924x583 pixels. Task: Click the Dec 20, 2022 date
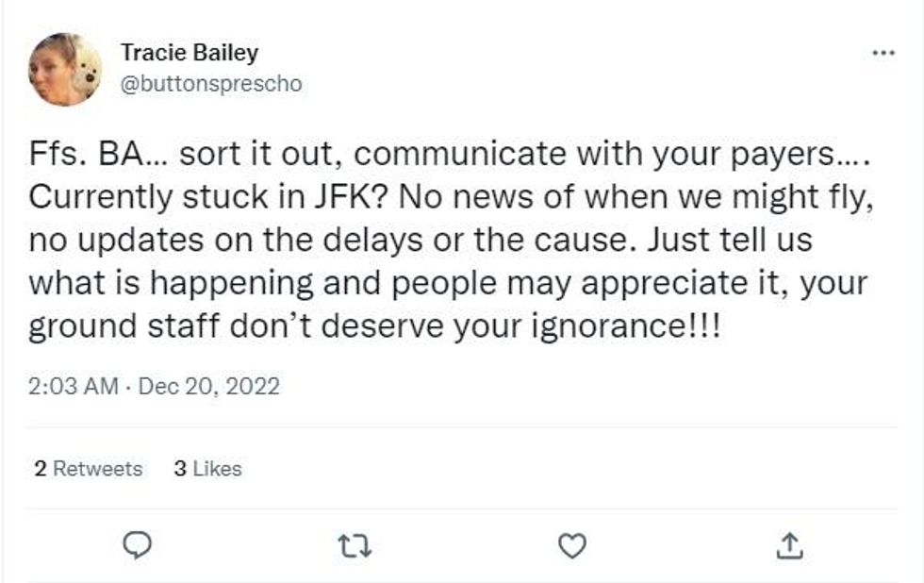click(x=208, y=387)
